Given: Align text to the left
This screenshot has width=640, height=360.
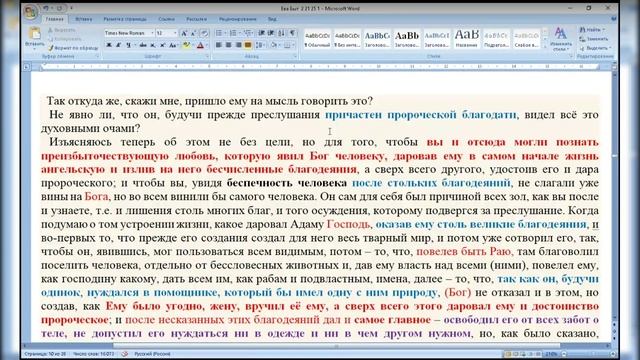Looking at the screenshot, I should (219, 45).
